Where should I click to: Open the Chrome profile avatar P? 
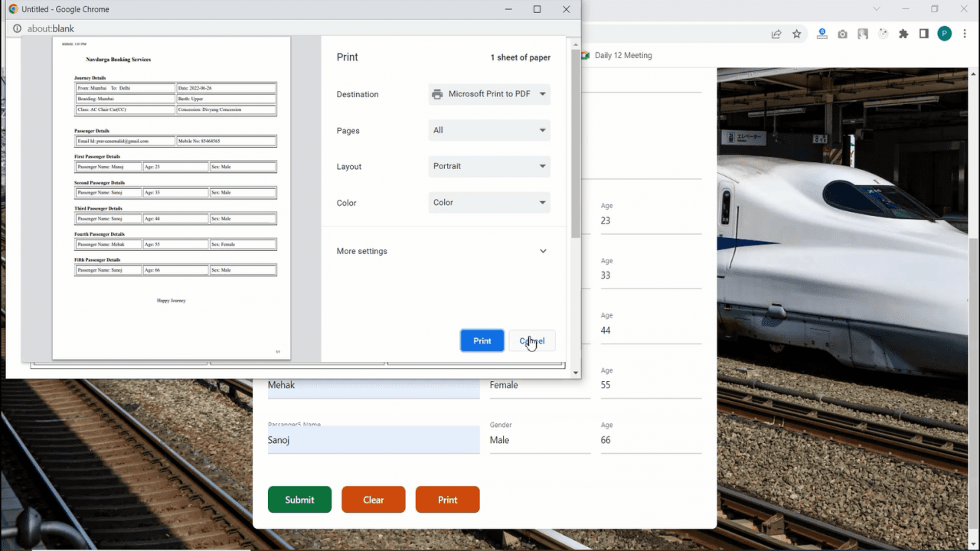click(945, 34)
